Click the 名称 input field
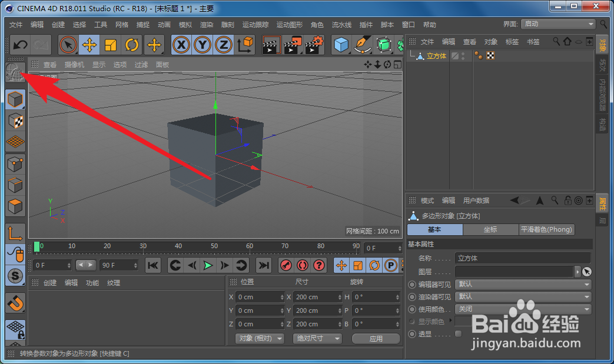The height and width of the screenshot is (364, 614). click(x=523, y=258)
